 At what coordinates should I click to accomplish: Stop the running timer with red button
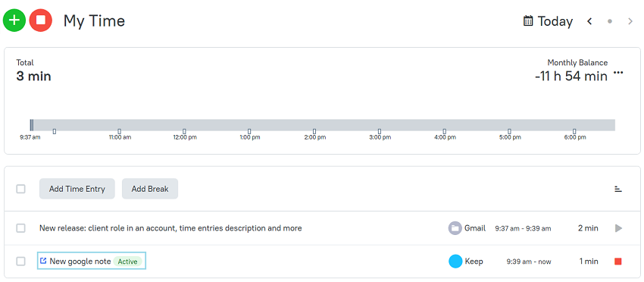tap(41, 20)
